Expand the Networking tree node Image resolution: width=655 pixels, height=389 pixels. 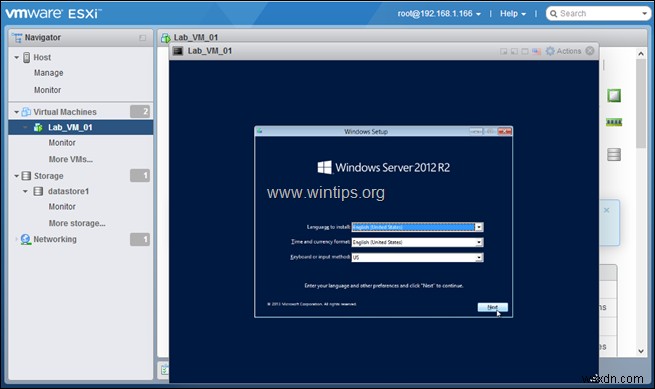17,239
